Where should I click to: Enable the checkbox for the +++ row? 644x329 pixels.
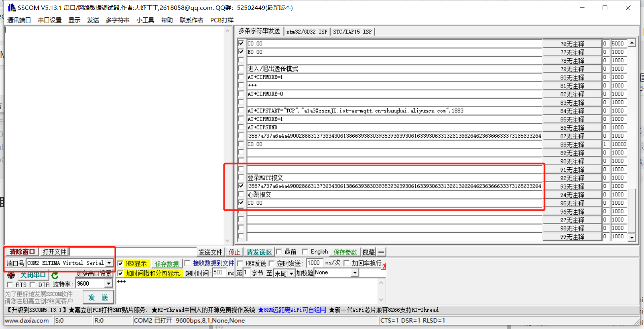pyautogui.click(x=241, y=85)
